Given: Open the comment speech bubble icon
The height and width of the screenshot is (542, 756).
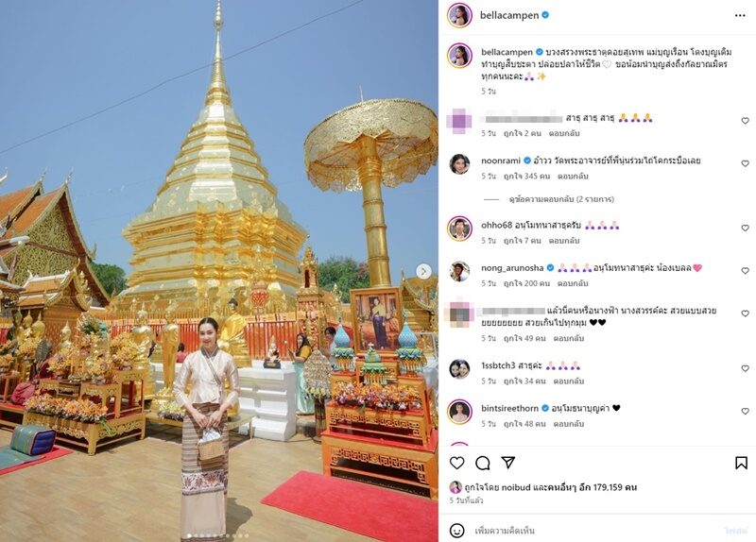Looking at the screenshot, I should 483,463.
